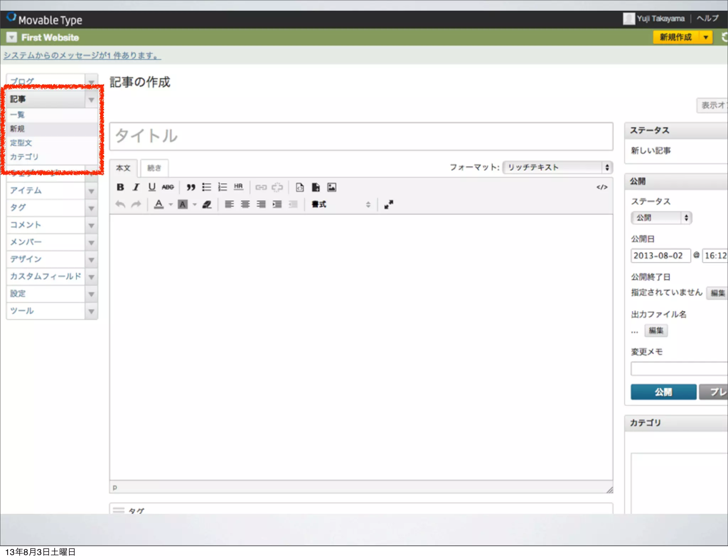Click the blue 公開 publish button

coord(663,392)
